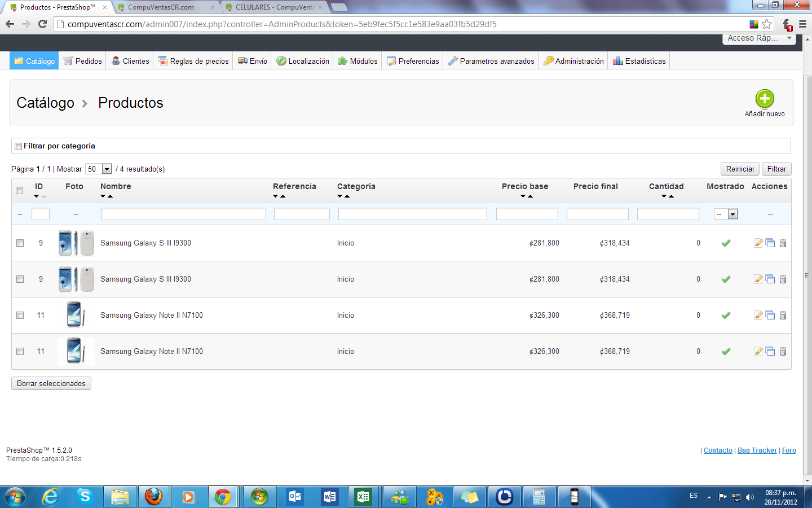Viewport: 812px width, 508px height.
Task: Open the Chrome menu icon
Action: tap(802, 24)
